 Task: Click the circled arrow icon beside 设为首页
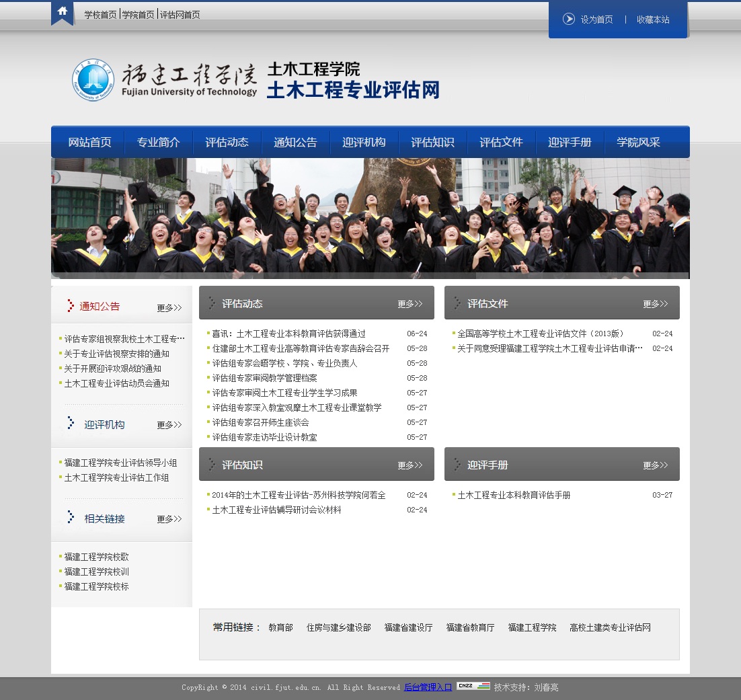click(569, 20)
